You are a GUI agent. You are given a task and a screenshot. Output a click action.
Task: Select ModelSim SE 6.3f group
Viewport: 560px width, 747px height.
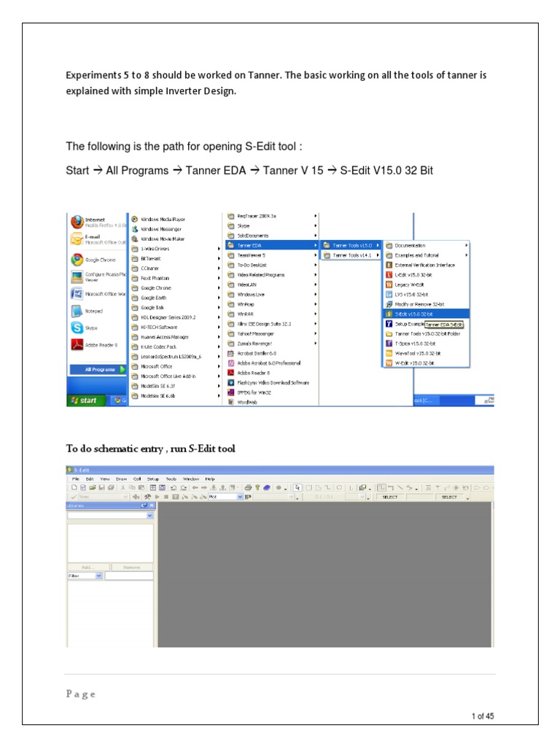tap(175, 386)
